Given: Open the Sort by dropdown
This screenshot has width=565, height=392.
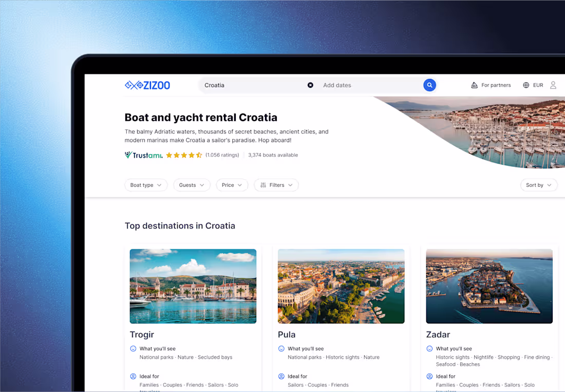Looking at the screenshot, I should 539,185.
